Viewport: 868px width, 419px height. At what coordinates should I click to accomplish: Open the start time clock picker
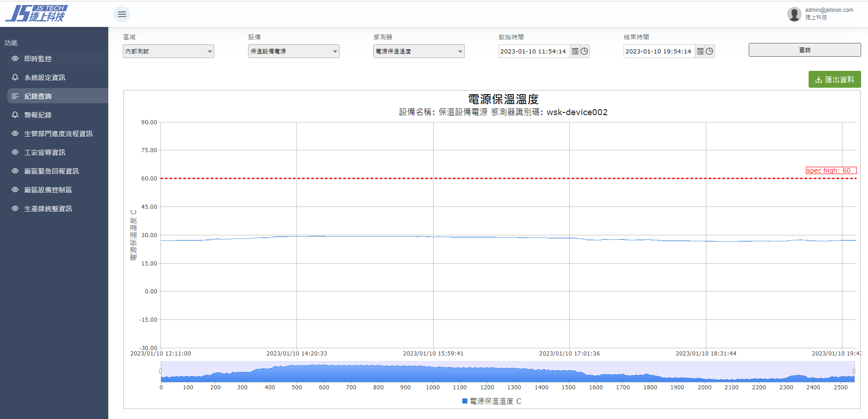pyautogui.click(x=584, y=52)
